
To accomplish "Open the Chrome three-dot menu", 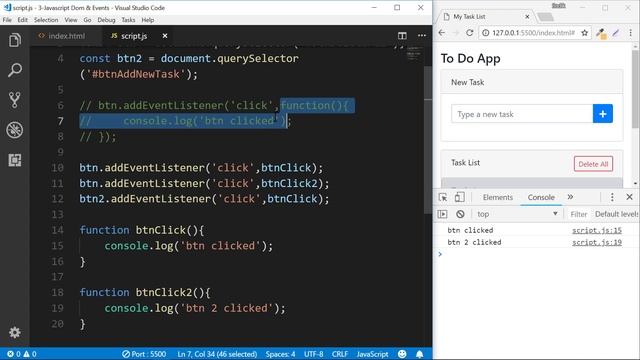I will [631, 33].
